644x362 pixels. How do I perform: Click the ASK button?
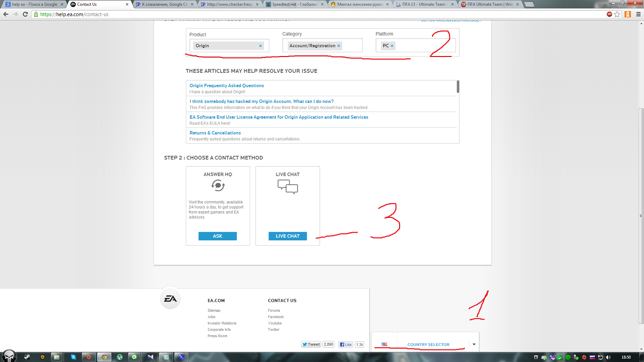pyautogui.click(x=218, y=236)
